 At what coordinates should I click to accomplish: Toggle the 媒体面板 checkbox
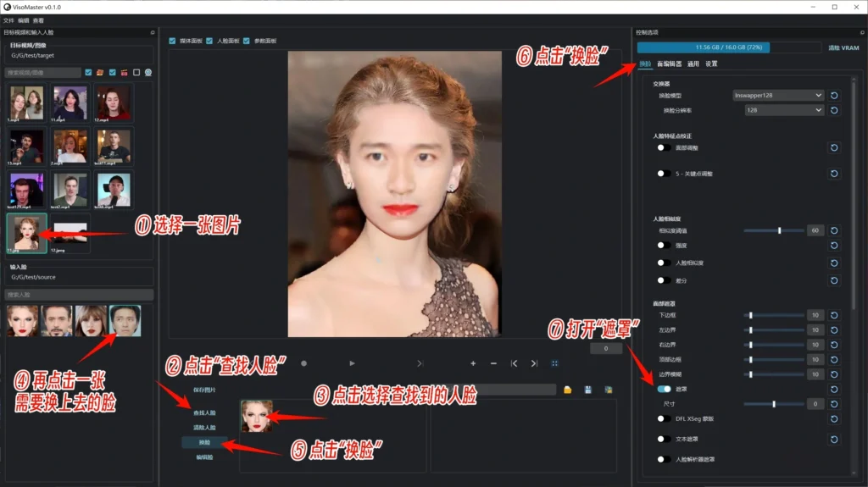coord(173,41)
